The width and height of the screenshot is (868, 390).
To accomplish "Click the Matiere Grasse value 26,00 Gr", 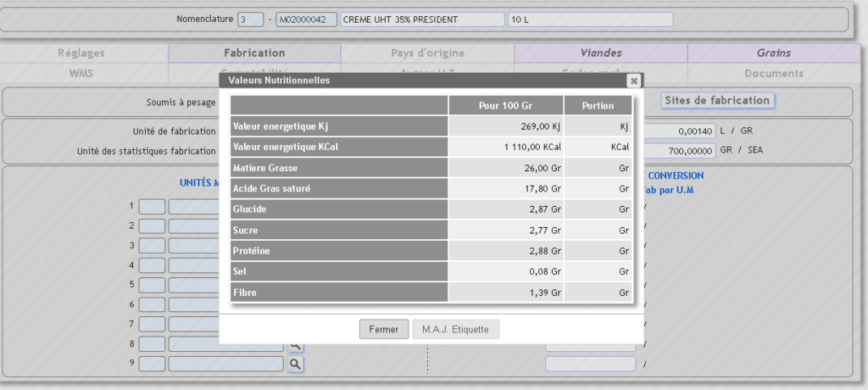I will (x=505, y=168).
